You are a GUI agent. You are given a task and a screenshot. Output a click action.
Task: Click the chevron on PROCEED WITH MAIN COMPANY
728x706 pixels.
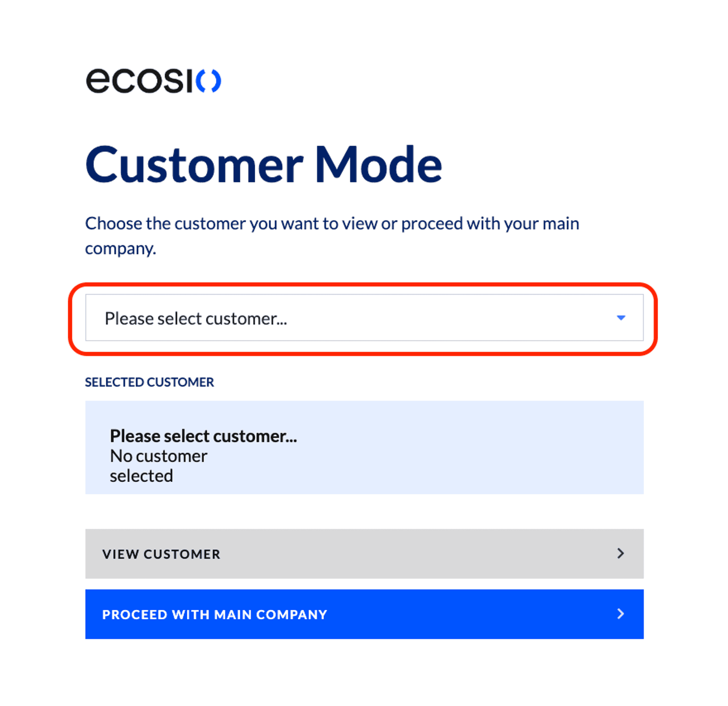coord(620,614)
